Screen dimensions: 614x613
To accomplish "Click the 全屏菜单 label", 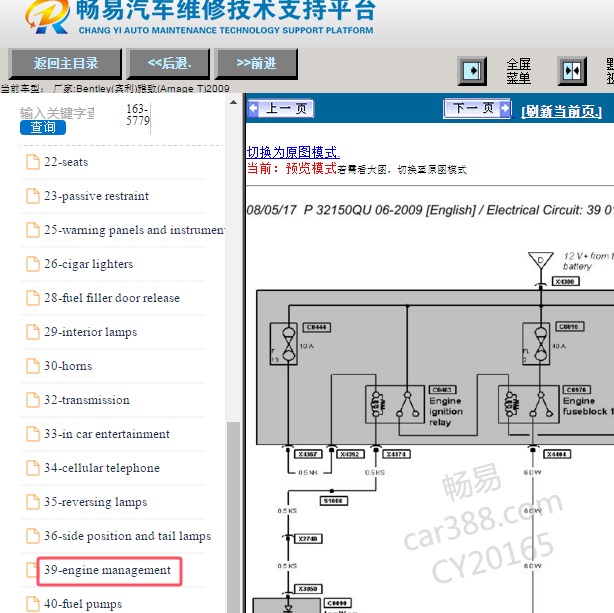I will pos(518,71).
